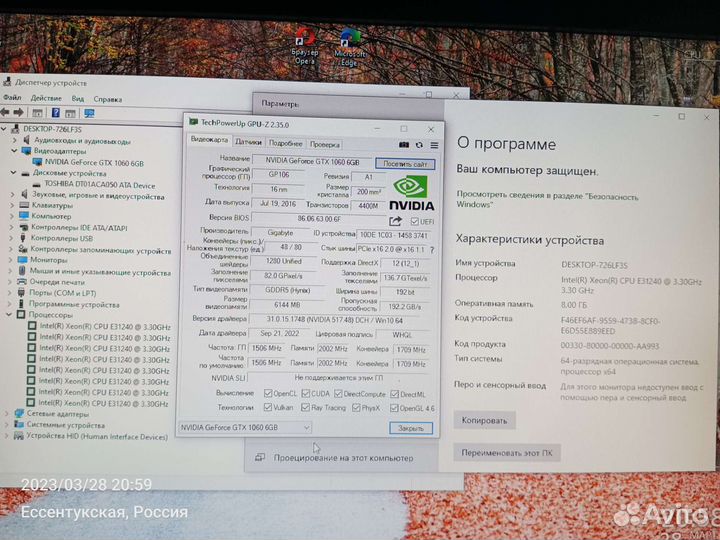Click the Help icon in Device Manager toolbar
720x540 pixels.
coord(56,112)
